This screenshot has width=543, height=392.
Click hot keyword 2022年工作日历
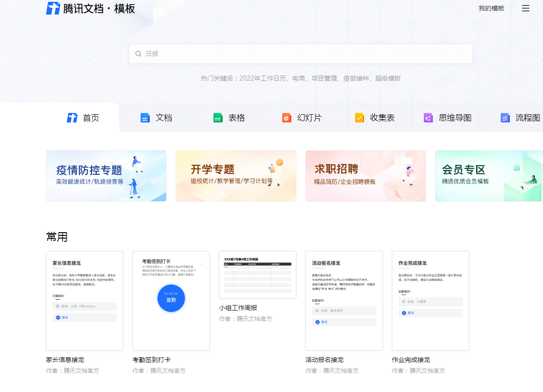(263, 79)
